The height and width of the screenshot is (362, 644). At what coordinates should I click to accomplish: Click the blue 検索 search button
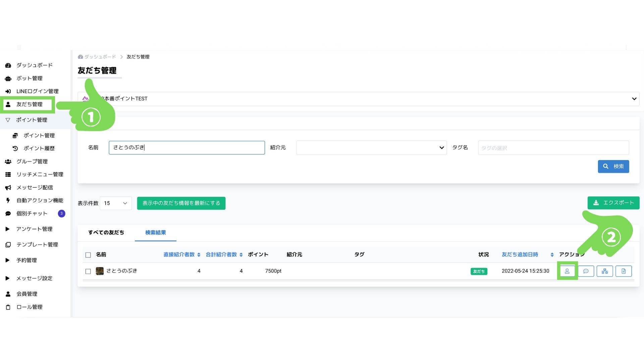(x=613, y=166)
